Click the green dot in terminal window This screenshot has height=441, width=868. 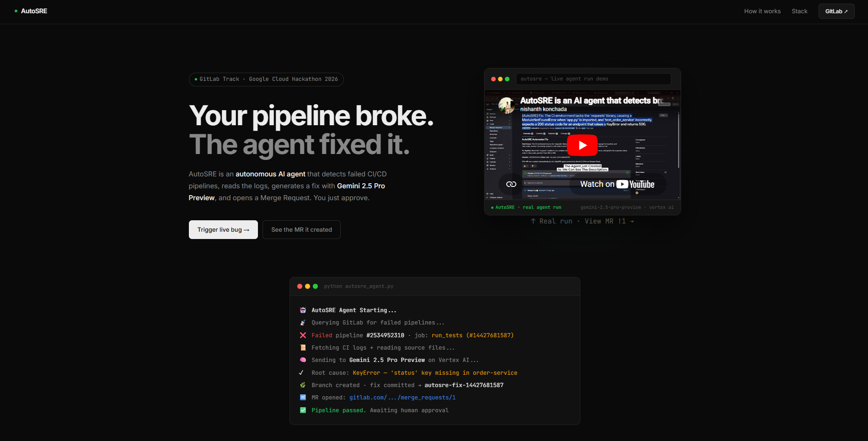point(316,287)
